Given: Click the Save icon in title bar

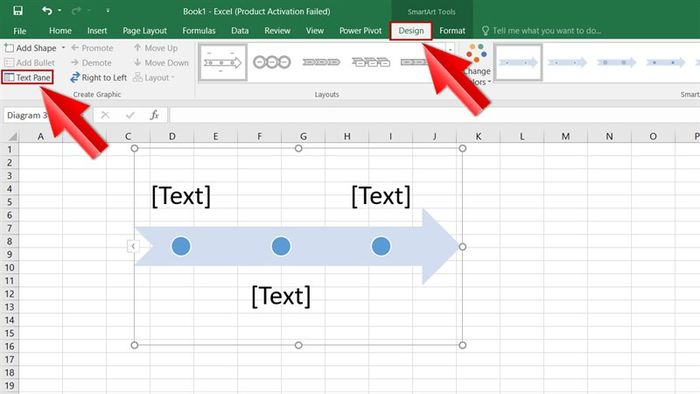Looking at the screenshot, I should [18, 10].
